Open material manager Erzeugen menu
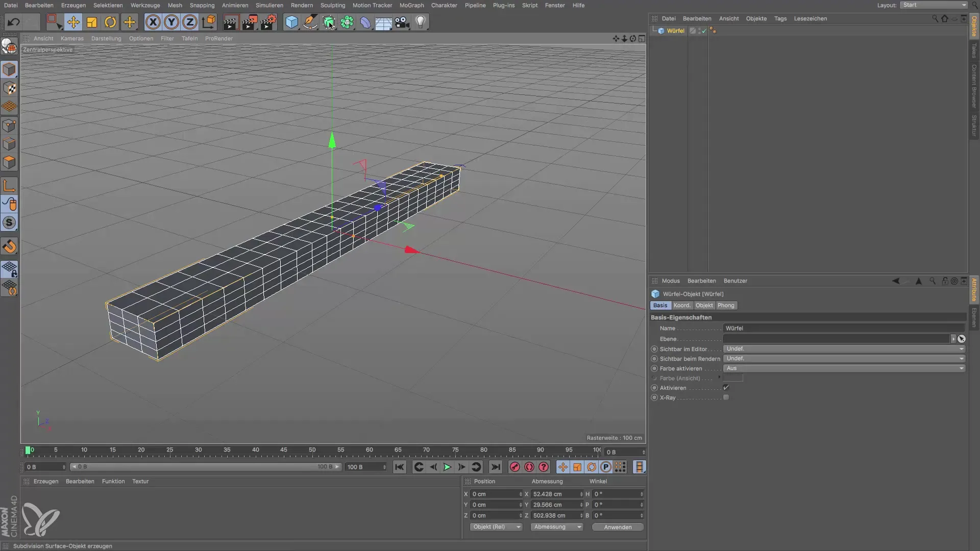 46,482
